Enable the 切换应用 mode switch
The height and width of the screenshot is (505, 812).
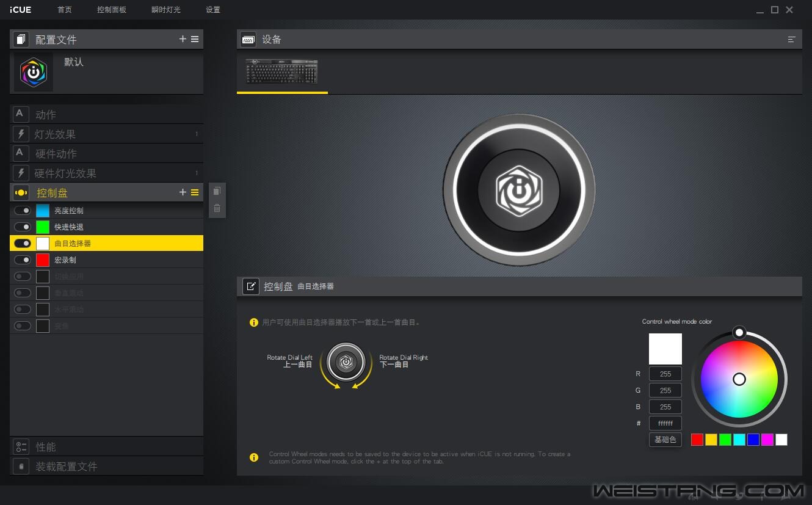(23, 276)
